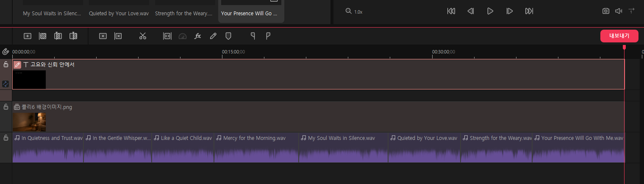
Task: Click the hatched-box icon with left-half shading
Action: [58, 36]
